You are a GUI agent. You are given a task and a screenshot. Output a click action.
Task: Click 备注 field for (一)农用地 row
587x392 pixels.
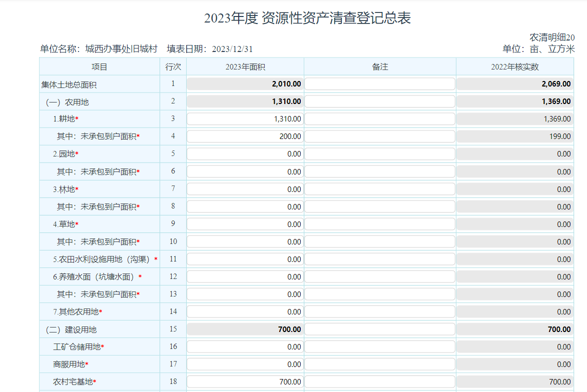(x=380, y=101)
